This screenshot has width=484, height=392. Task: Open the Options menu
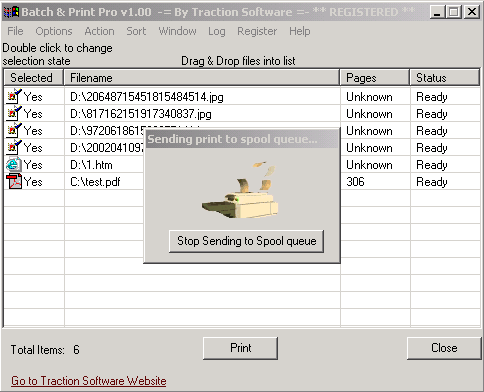coord(54,31)
